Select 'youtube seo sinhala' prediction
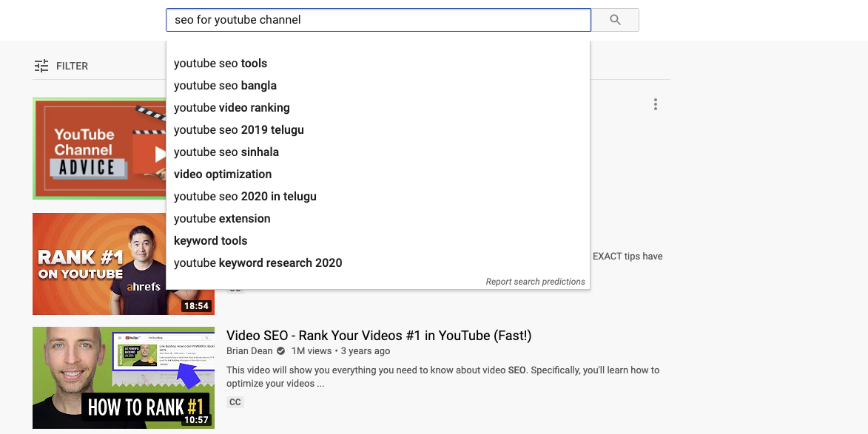This screenshot has height=434, width=868. coord(226,152)
